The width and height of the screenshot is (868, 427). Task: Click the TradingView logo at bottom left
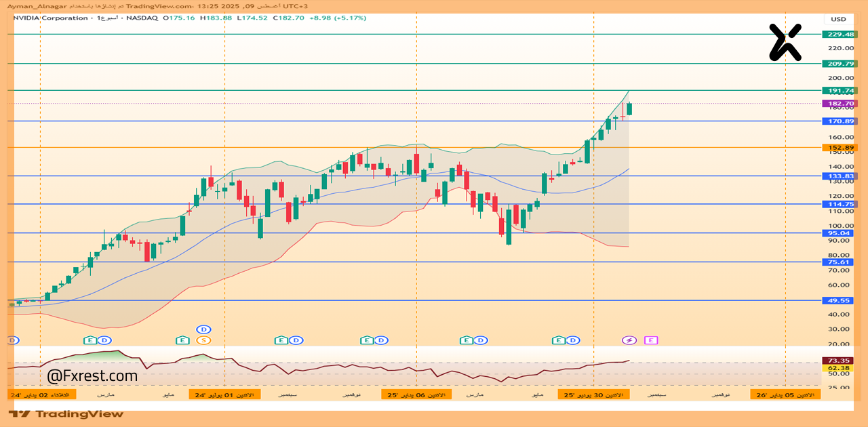tap(66, 413)
